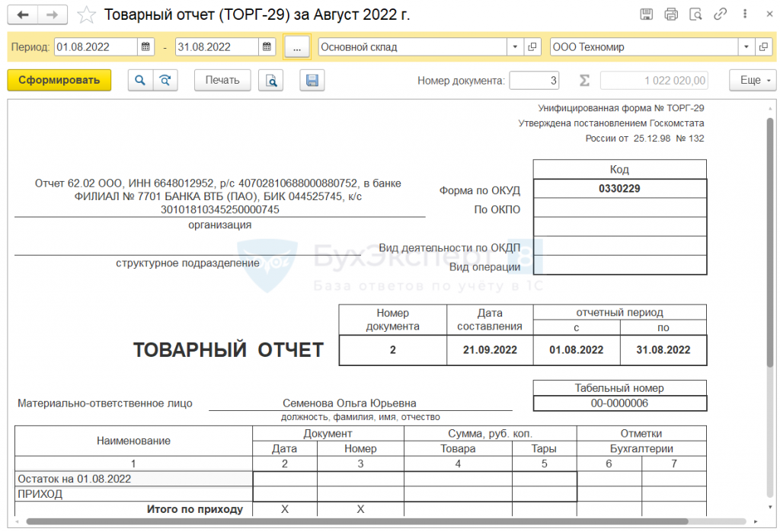
Task: Select the ПРИХОД row
Action: point(133,494)
